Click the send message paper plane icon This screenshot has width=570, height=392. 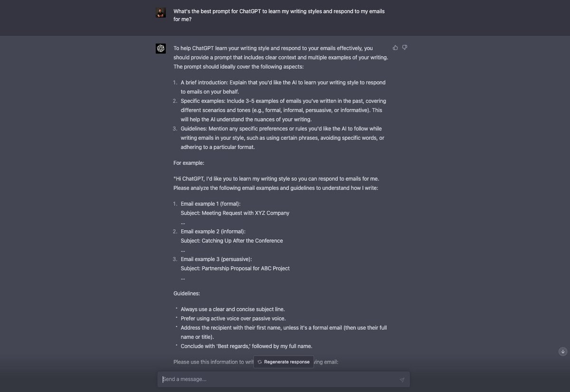[402, 380]
